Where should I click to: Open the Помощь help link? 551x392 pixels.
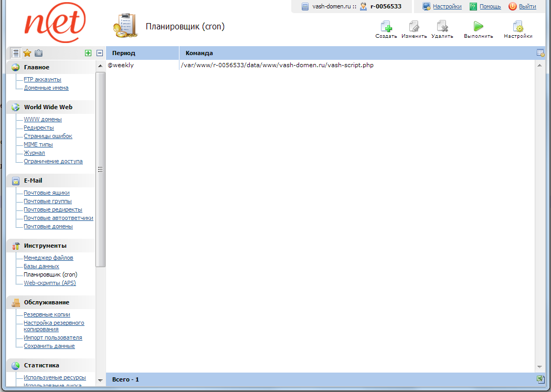(490, 7)
